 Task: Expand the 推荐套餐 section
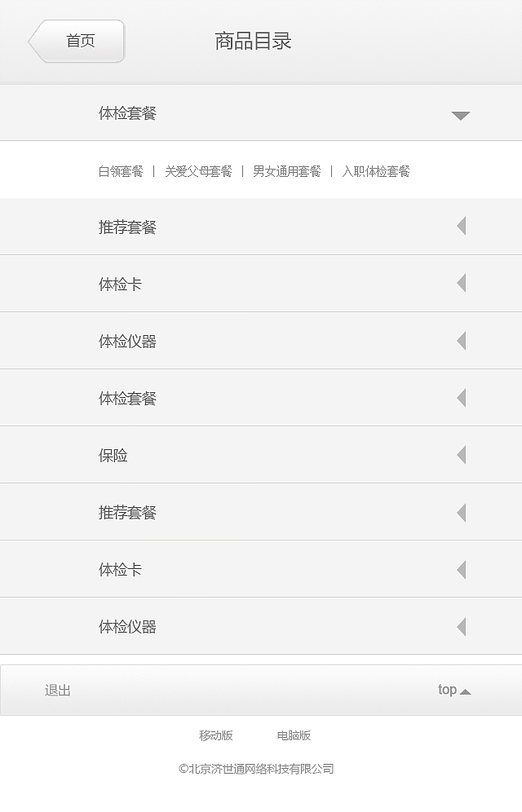click(461, 227)
